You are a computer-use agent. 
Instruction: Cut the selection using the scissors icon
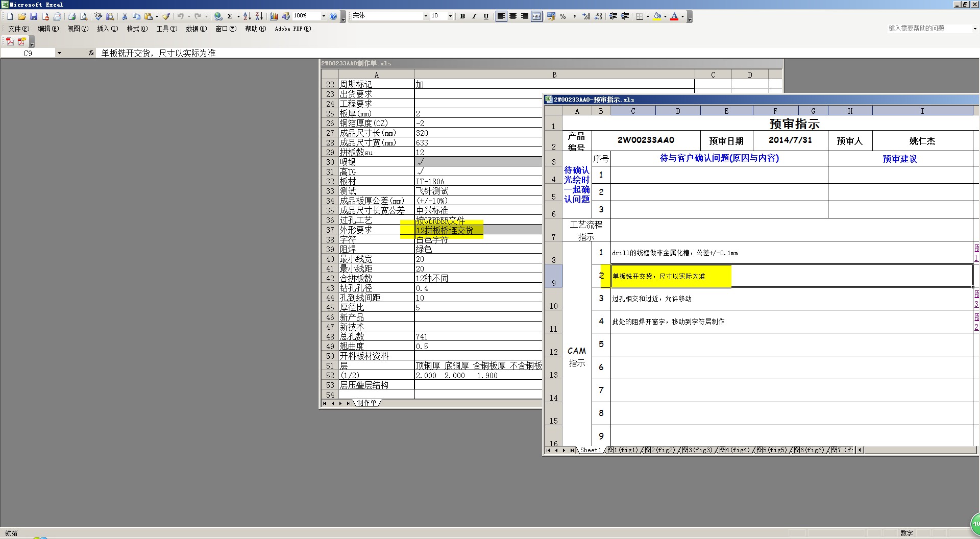coord(125,16)
